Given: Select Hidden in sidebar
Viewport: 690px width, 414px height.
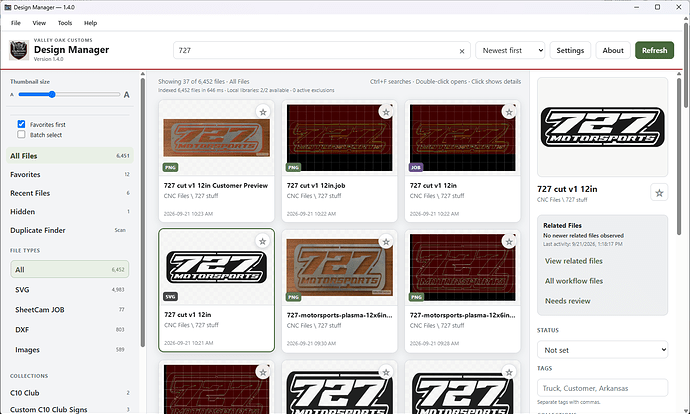Looking at the screenshot, I should coord(70,212).
